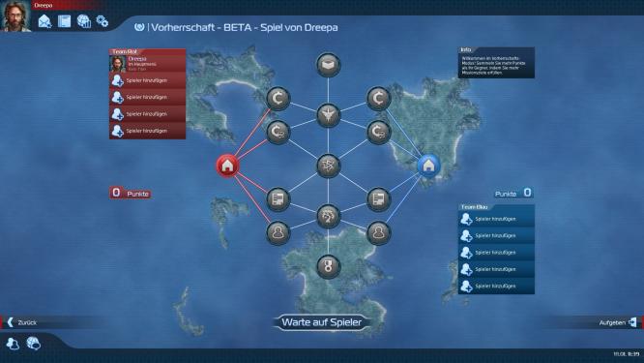Click the blue team Punkte score

[x=513, y=193]
